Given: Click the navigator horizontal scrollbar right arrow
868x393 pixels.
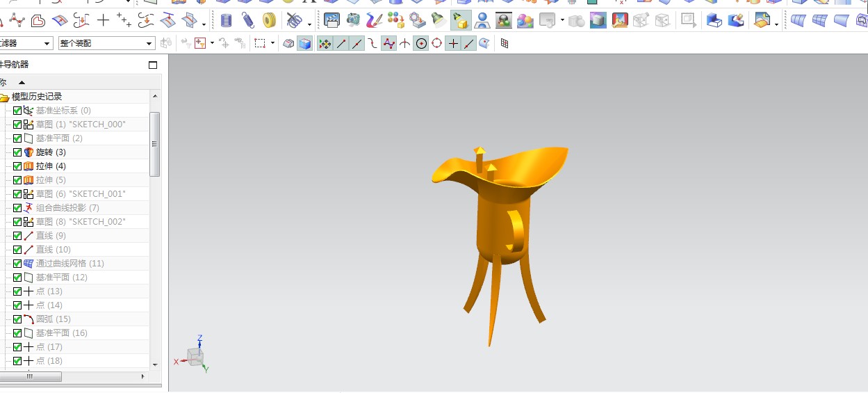Looking at the screenshot, I should click(143, 376).
